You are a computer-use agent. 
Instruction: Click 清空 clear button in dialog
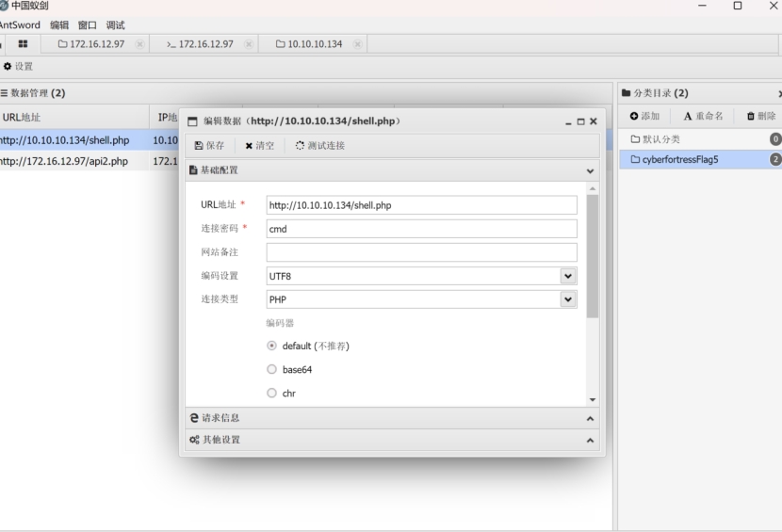click(260, 146)
